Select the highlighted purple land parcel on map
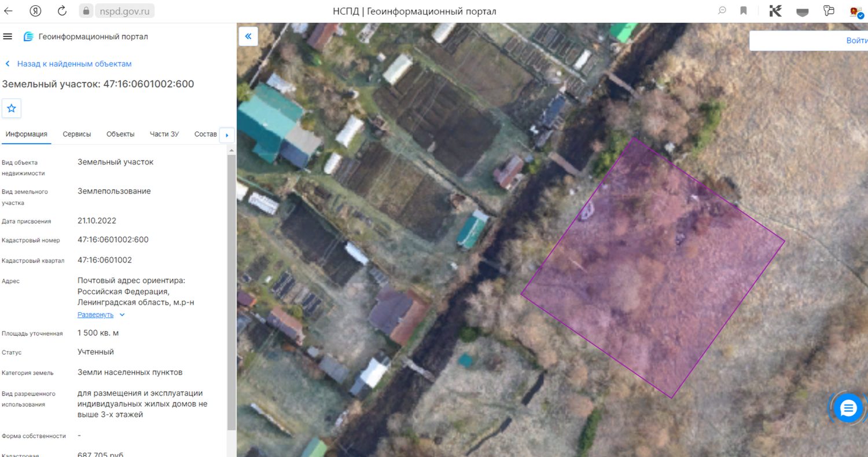The width and height of the screenshot is (868, 457). [x=653, y=268]
